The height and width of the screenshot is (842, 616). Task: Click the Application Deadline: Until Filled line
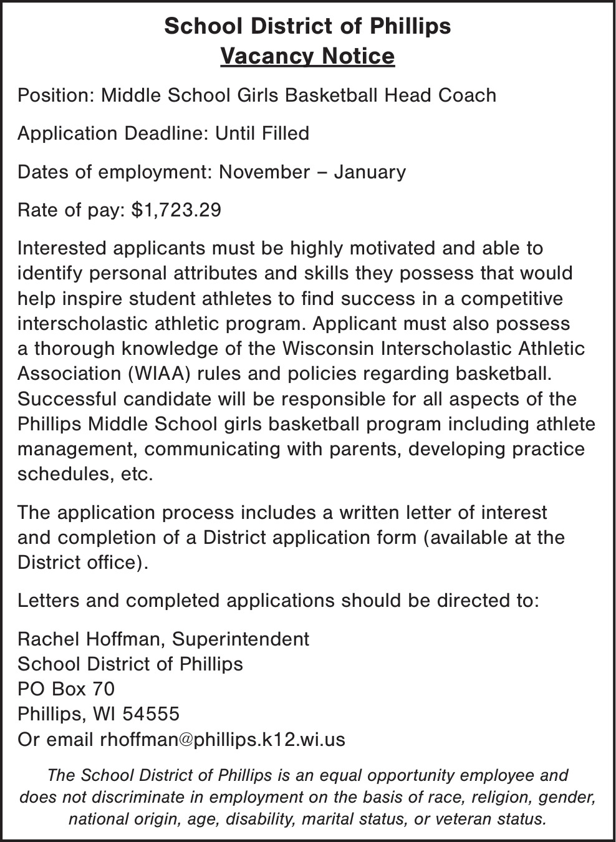coord(163,133)
